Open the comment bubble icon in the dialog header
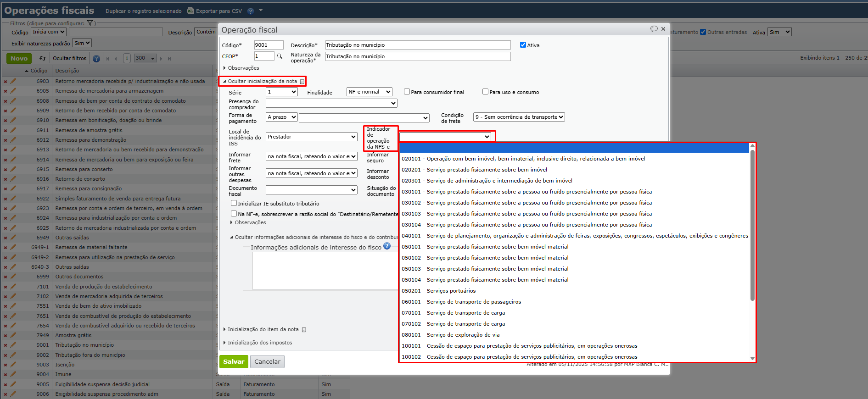The height and width of the screenshot is (399, 868). click(654, 29)
